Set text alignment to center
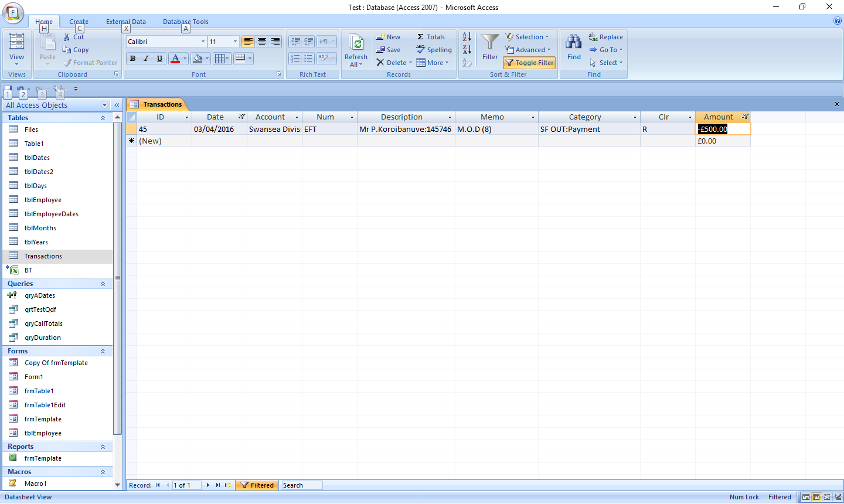The width and height of the screenshot is (844, 504). tap(262, 42)
